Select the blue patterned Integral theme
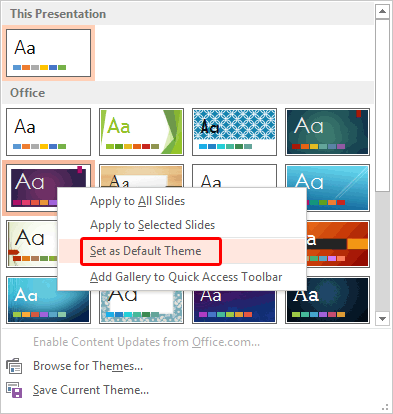The image size is (393, 414). pyautogui.click(x=234, y=132)
